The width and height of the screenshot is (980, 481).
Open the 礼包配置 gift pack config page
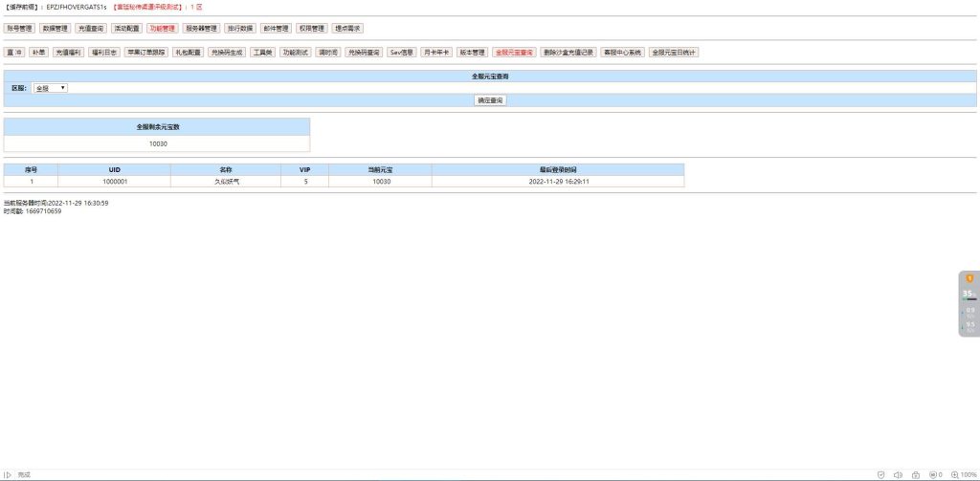point(188,53)
